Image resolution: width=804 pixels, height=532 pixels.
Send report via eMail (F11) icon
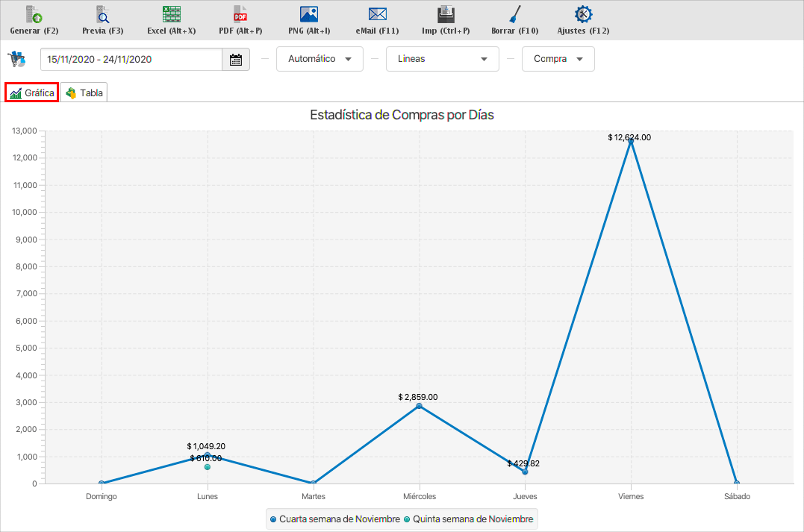[378, 14]
